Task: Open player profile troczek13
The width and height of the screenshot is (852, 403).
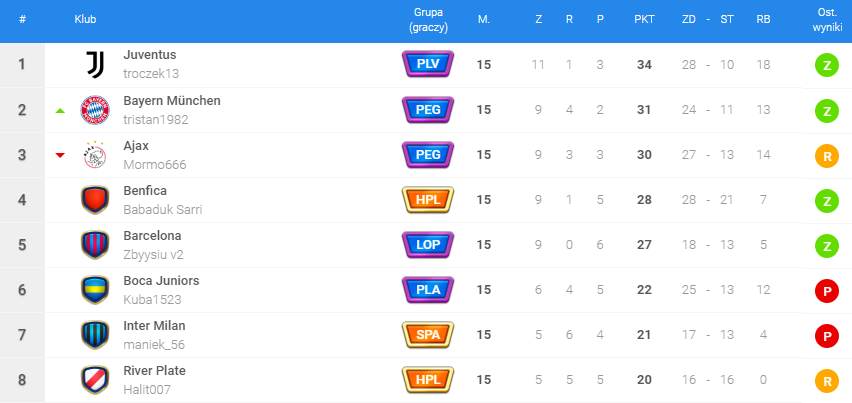Action: (x=151, y=74)
